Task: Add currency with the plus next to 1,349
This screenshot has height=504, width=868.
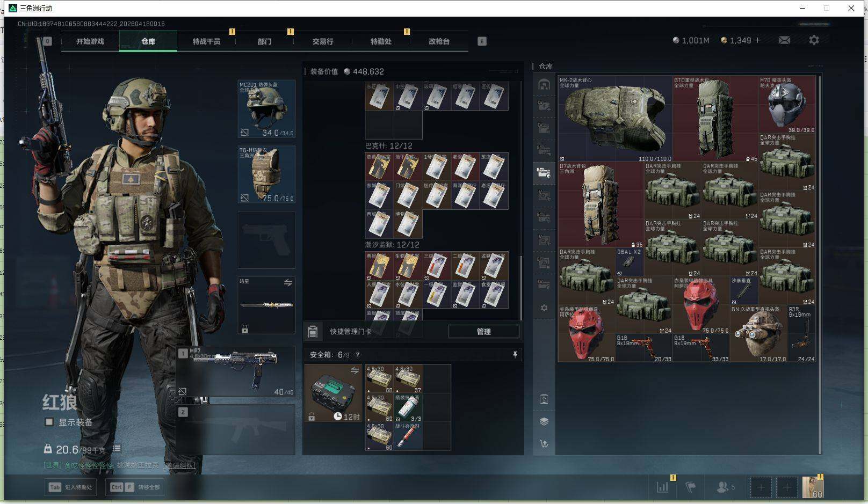Action: [758, 40]
